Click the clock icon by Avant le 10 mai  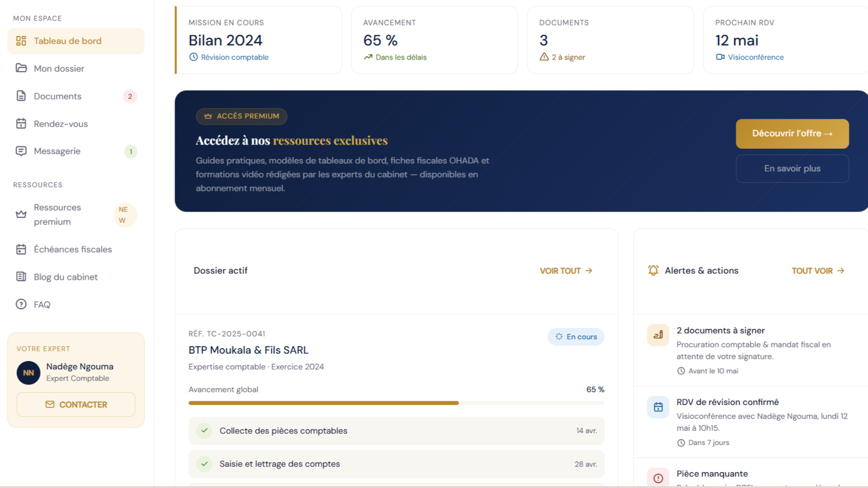[681, 371]
